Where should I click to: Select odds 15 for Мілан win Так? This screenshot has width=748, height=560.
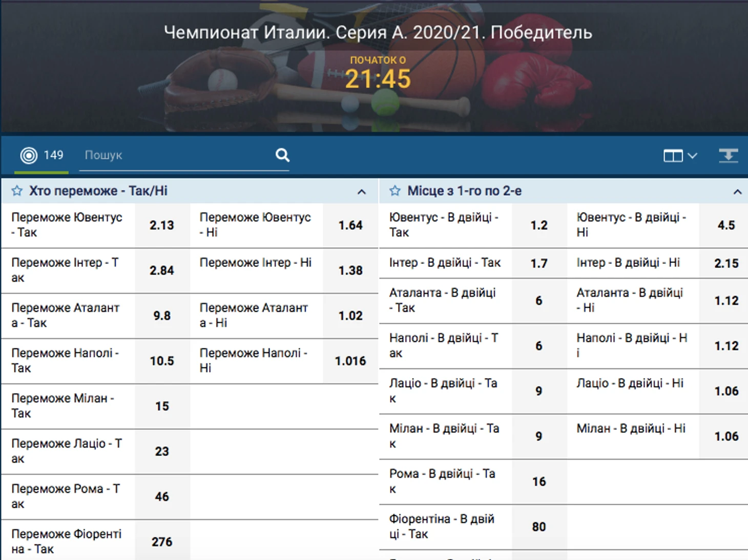point(162,406)
